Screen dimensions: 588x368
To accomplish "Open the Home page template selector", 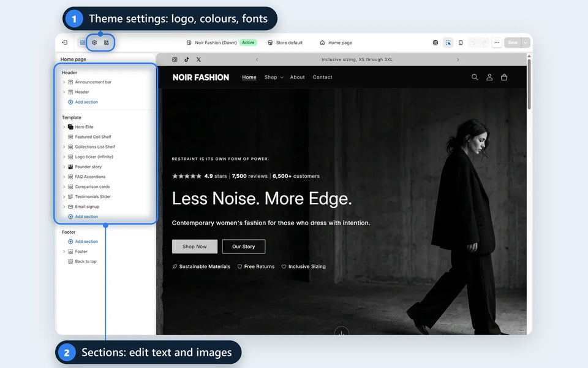I will click(336, 43).
